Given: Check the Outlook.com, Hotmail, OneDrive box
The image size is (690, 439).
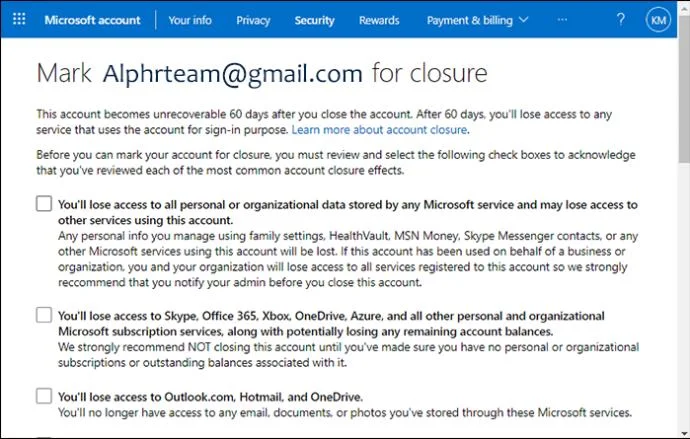Looking at the screenshot, I should click(x=44, y=396).
